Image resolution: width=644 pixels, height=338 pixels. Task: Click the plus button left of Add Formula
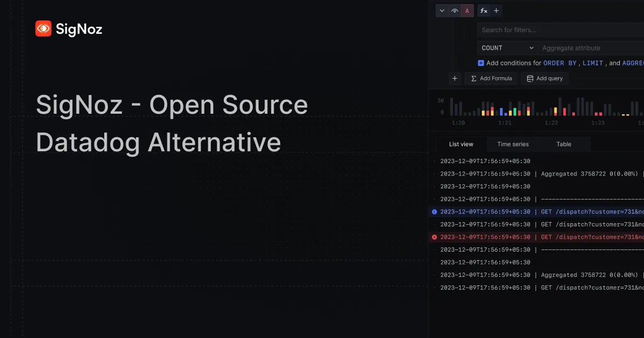(455, 78)
